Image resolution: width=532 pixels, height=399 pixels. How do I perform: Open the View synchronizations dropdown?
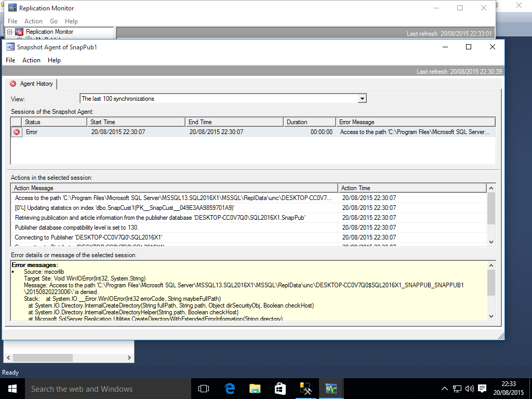pos(363,99)
